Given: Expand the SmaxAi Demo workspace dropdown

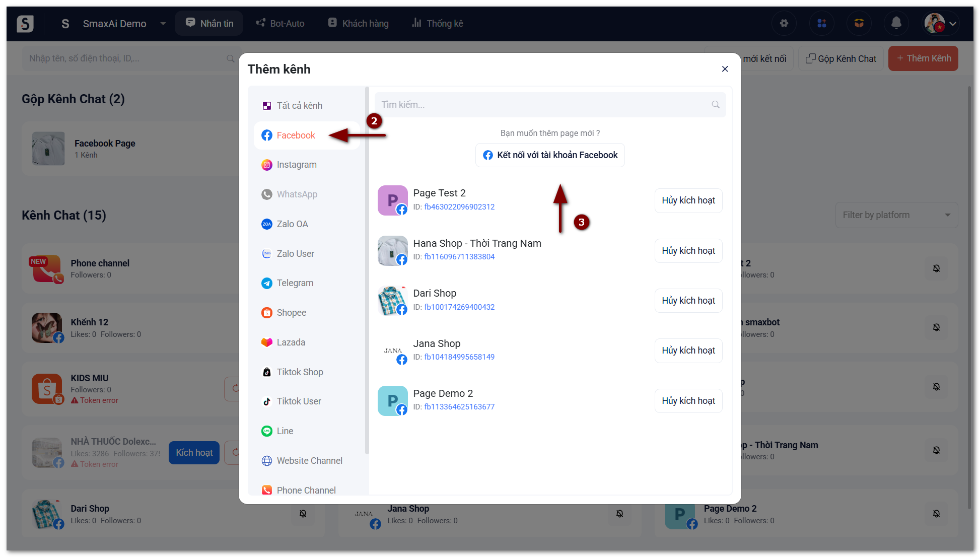Looking at the screenshot, I should click(x=163, y=24).
